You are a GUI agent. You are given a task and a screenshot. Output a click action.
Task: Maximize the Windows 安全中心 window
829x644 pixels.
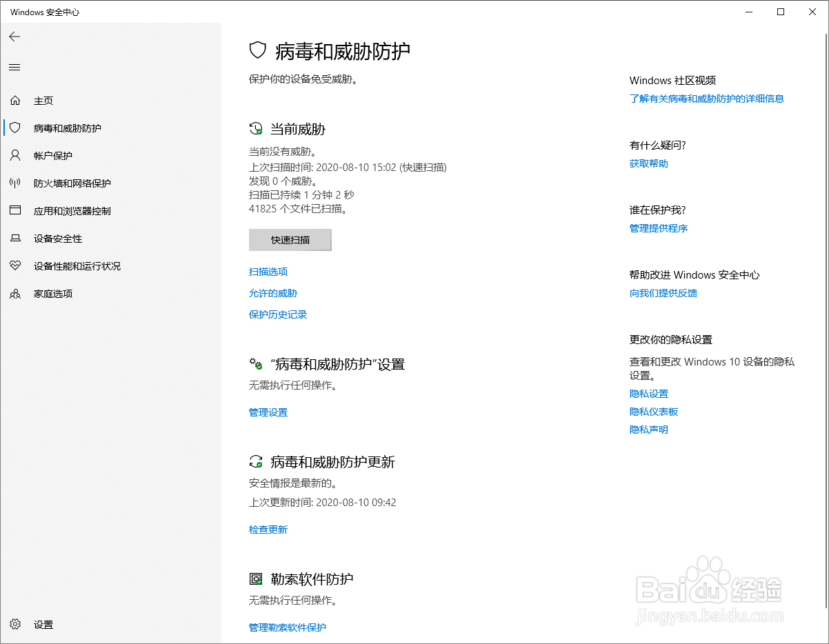tap(781, 12)
